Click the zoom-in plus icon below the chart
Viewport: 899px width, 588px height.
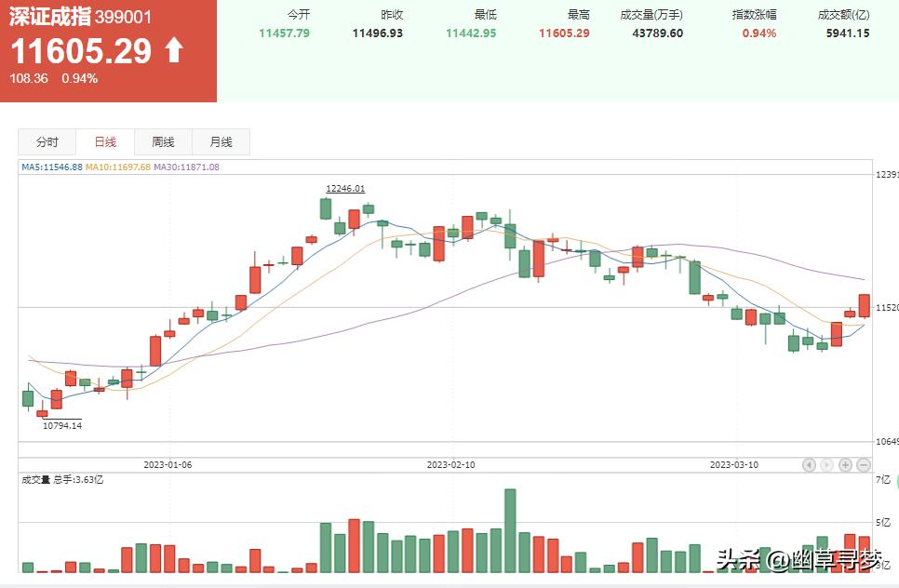click(845, 464)
